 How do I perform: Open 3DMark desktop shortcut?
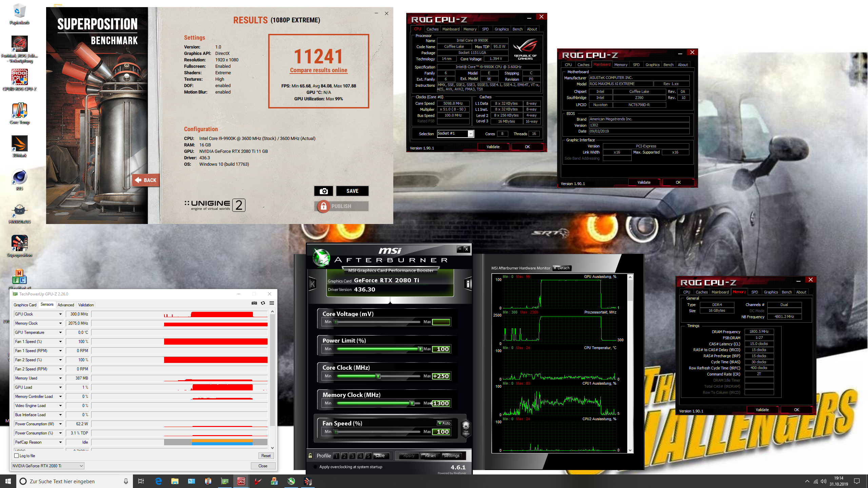19,146
